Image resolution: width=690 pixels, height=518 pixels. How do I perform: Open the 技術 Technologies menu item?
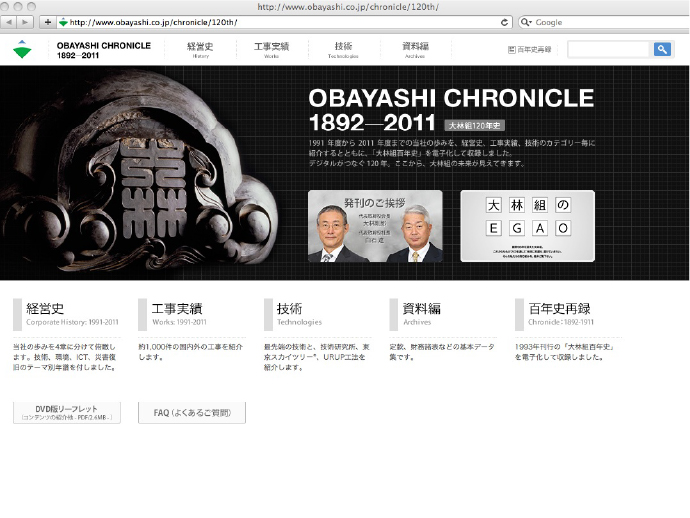click(343, 49)
